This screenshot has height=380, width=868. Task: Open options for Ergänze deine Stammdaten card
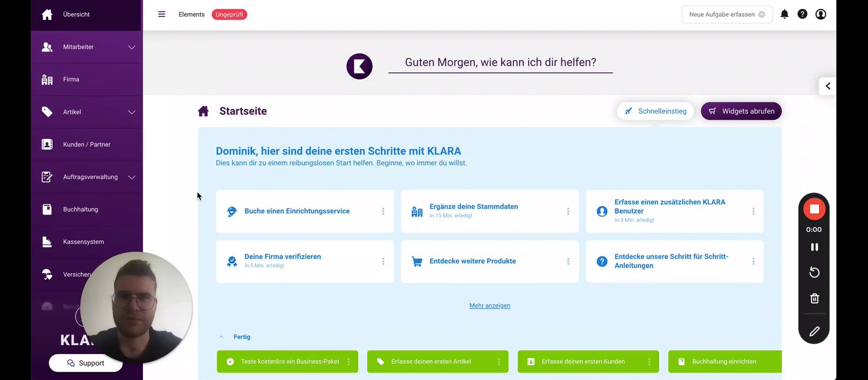tap(568, 211)
